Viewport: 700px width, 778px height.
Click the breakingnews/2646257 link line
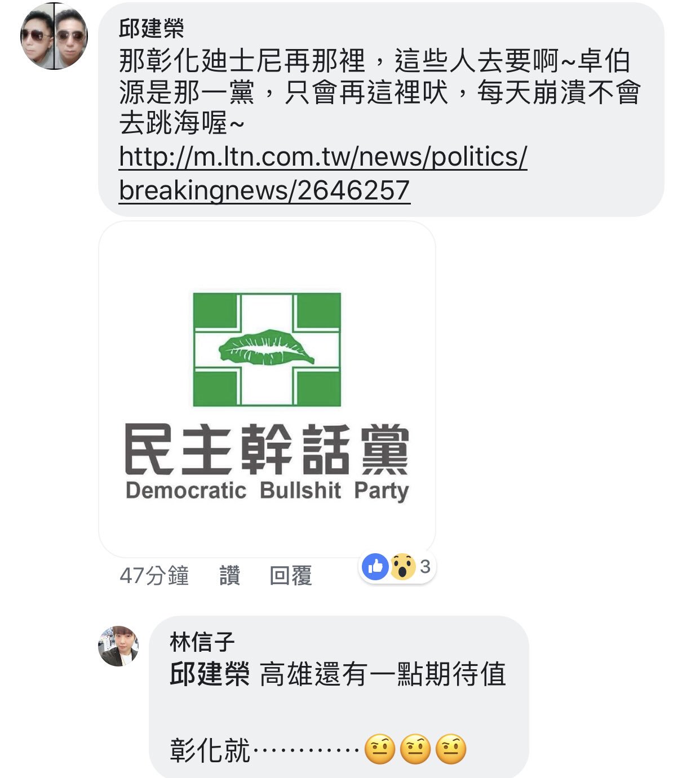point(264,190)
